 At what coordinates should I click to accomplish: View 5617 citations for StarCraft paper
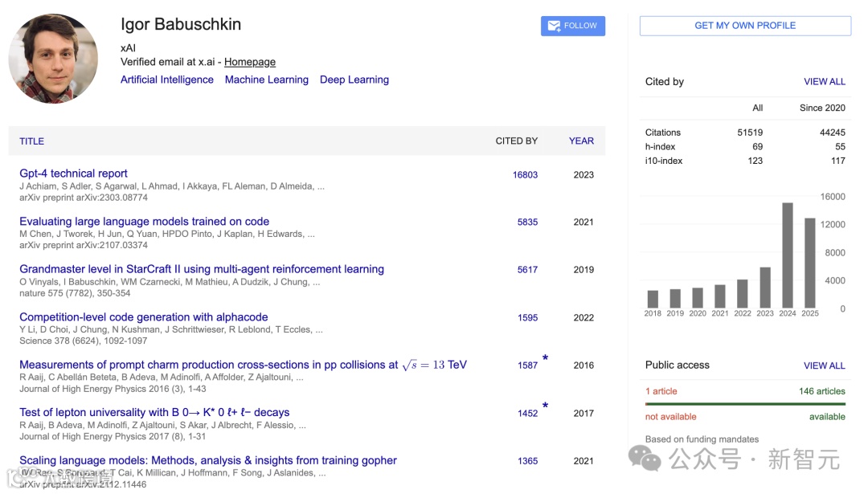pyautogui.click(x=527, y=270)
